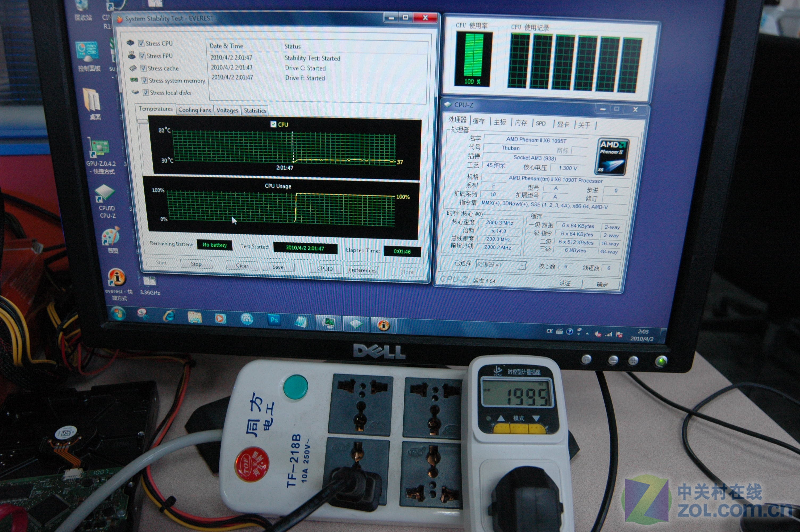This screenshot has width=800, height=532.
Task: Uncheck the Stress CPU checkbox
Action: (141, 43)
